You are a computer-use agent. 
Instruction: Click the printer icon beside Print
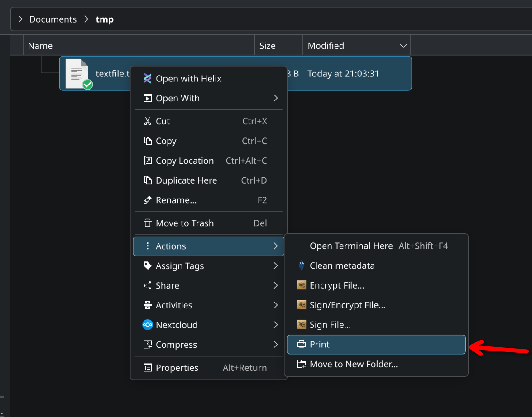301,345
